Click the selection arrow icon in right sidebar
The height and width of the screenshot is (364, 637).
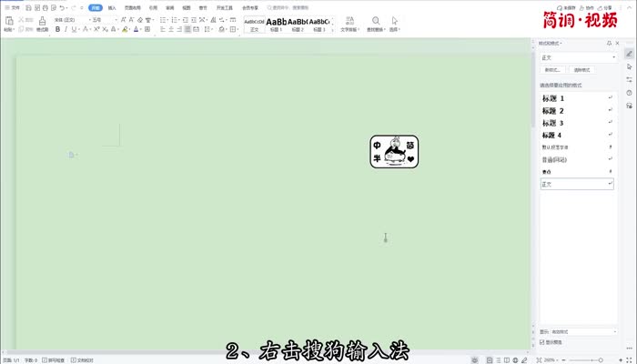pyautogui.click(x=629, y=66)
